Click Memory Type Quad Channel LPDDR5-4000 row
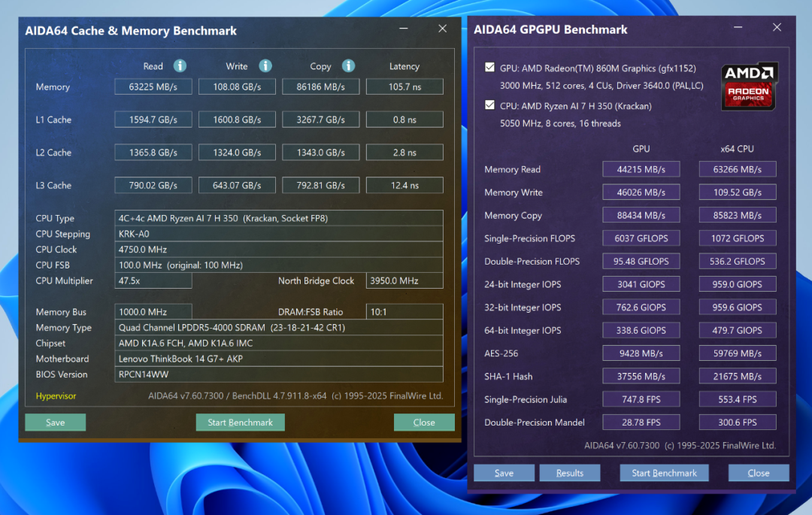 [x=279, y=327]
